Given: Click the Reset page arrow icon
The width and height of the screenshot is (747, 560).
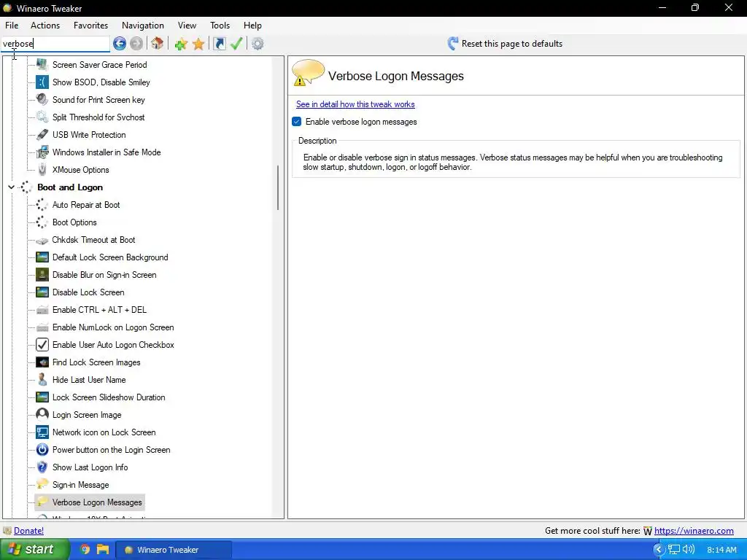Looking at the screenshot, I should pyautogui.click(x=452, y=44).
